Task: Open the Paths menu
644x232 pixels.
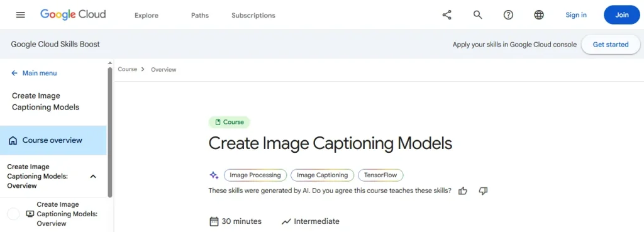Action: (x=200, y=15)
